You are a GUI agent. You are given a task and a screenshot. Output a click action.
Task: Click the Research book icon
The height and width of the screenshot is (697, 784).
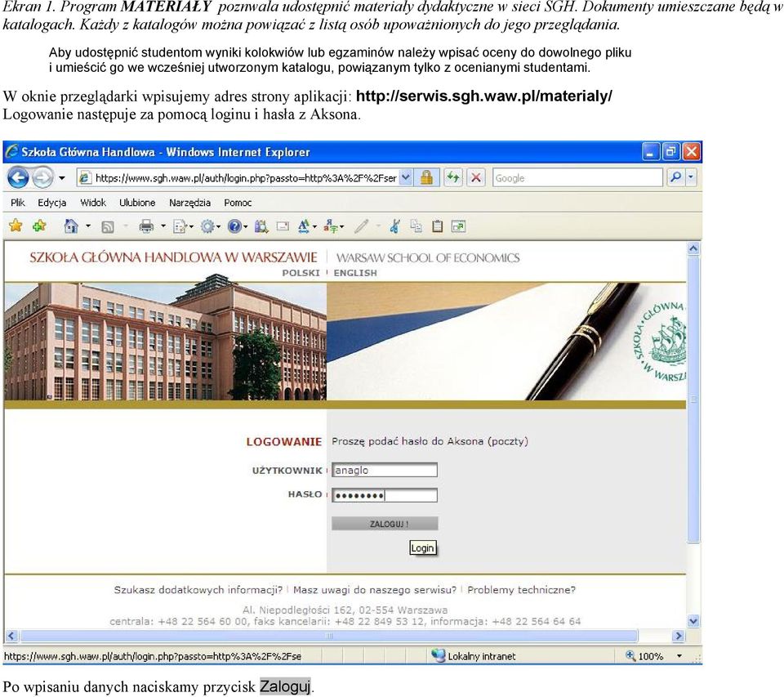pyautogui.click(x=261, y=226)
